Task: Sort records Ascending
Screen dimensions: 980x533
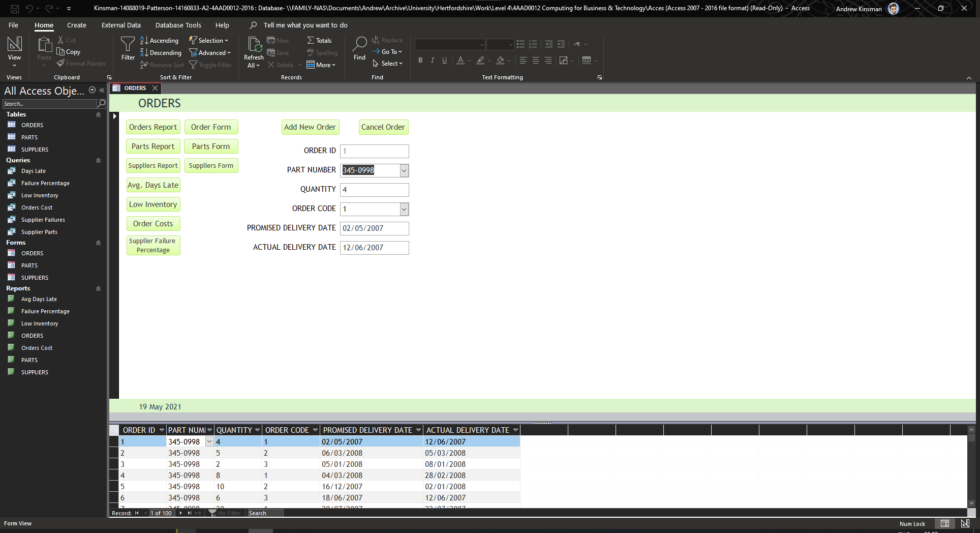Action: tap(159, 40)
